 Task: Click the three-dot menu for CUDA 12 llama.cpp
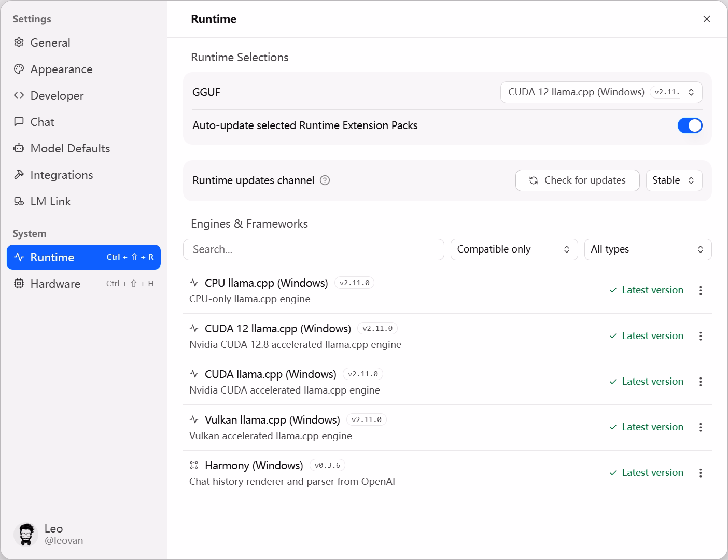[x=701, y=336]
